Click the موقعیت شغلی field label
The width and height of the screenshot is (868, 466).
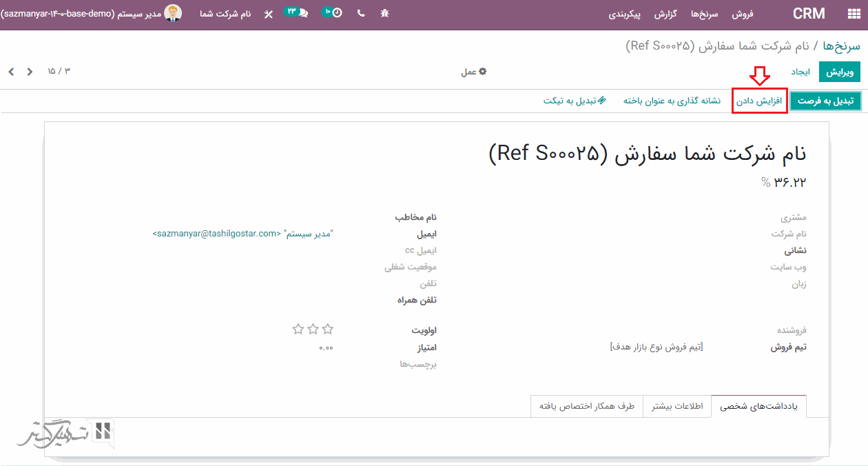(x=411, y=267)
